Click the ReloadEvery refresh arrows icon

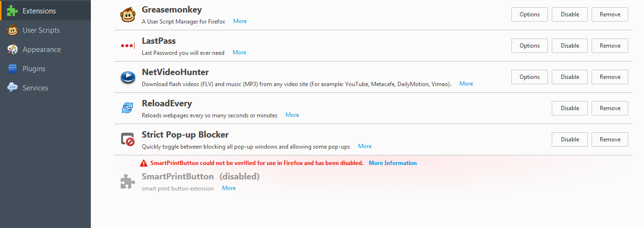tap(127, 108)
